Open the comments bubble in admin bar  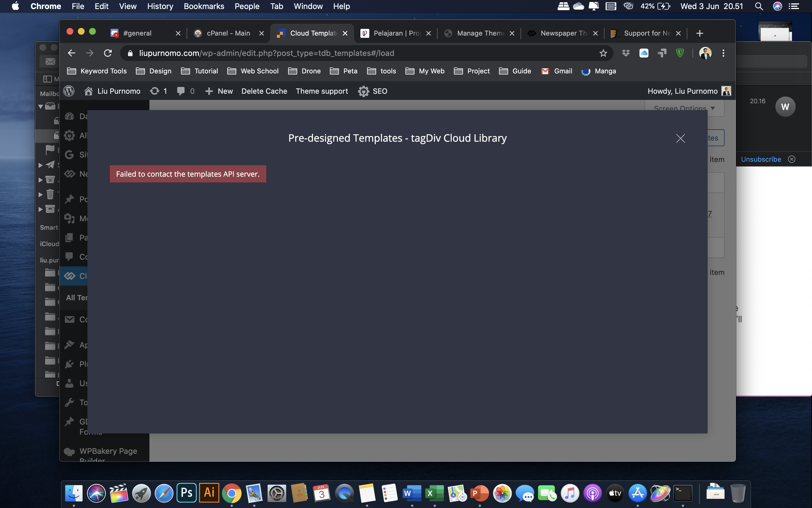tap(186, 91)
